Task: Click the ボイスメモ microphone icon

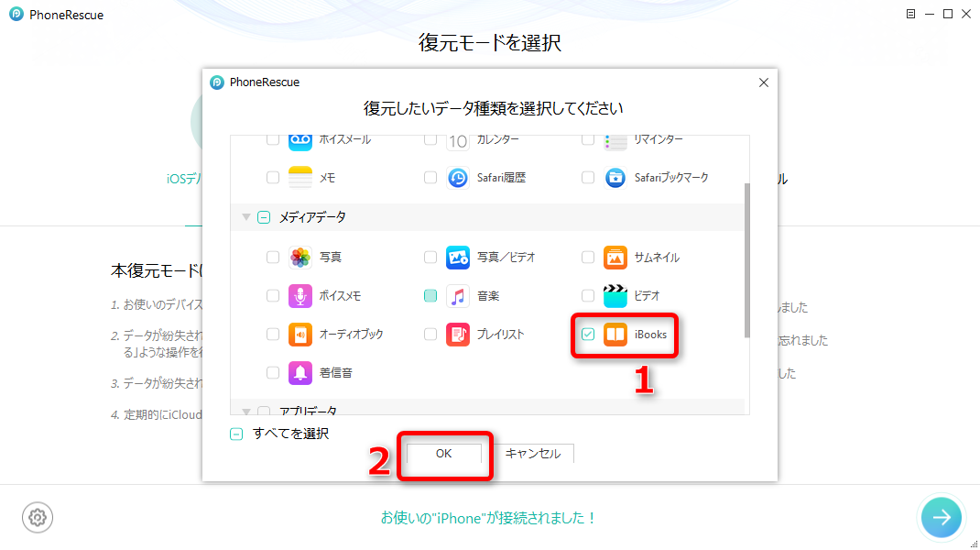Action: (300, 296)
